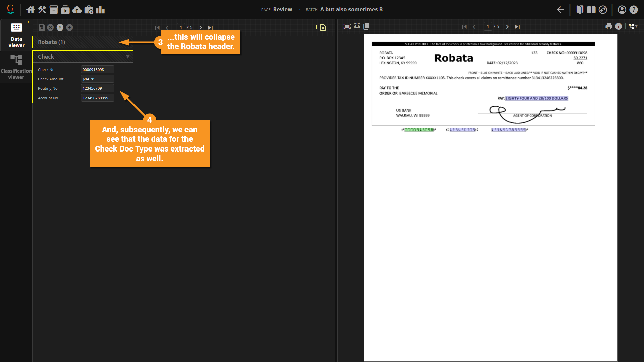Screen dimensions: 644x362
Task: Open the folder tree dropdown in viewer
Action: 633,26
